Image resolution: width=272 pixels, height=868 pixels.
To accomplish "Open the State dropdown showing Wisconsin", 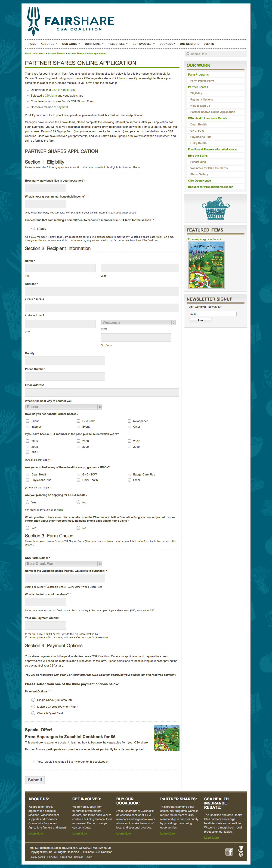I will [138, 323].
